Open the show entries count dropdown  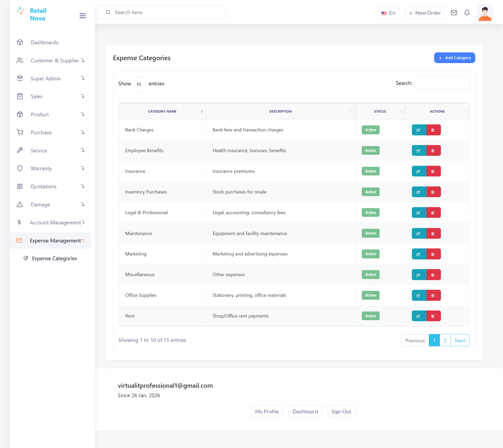pyautogui.click(x=140, y=84)
